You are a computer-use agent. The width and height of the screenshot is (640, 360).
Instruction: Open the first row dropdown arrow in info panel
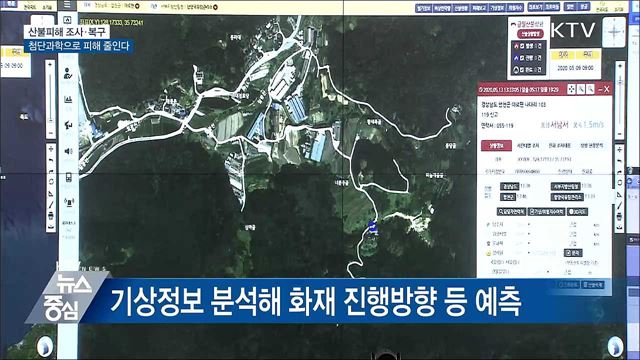[x=529, y=224]
